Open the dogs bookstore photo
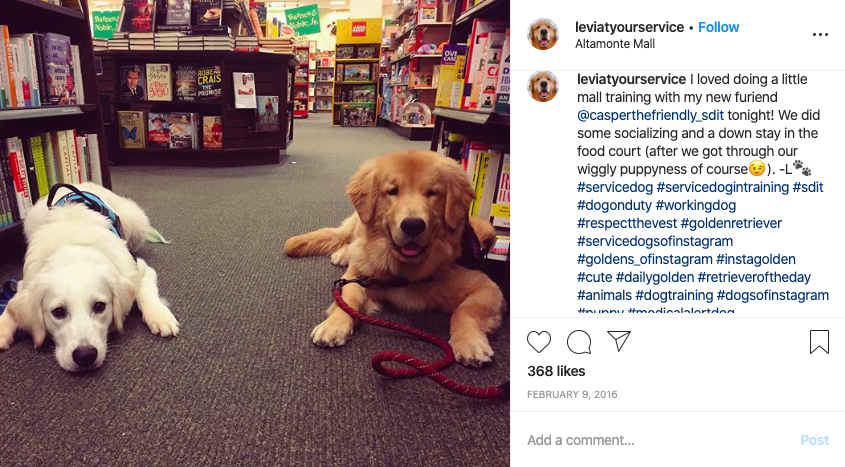The width and height of the screenshot is (845, 467). pos(255,233)
